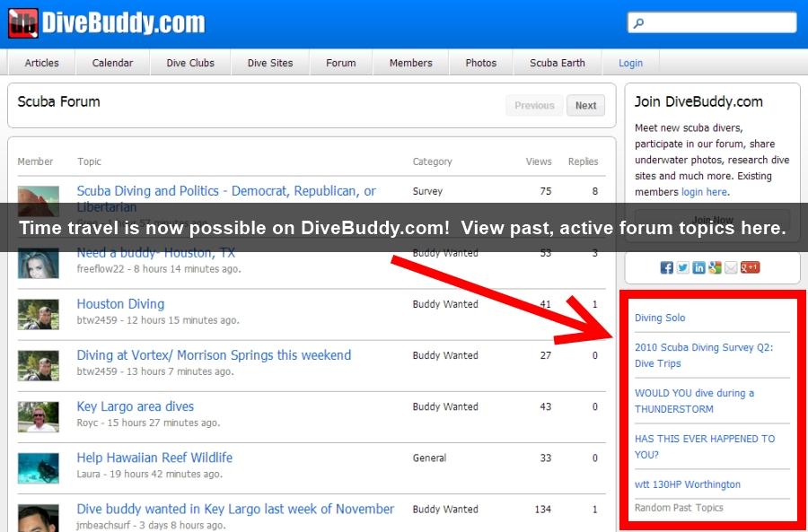Click the 'login here' link
This screenshot has height=532, width=808.
pyautogui.click(x=704, y=192)
